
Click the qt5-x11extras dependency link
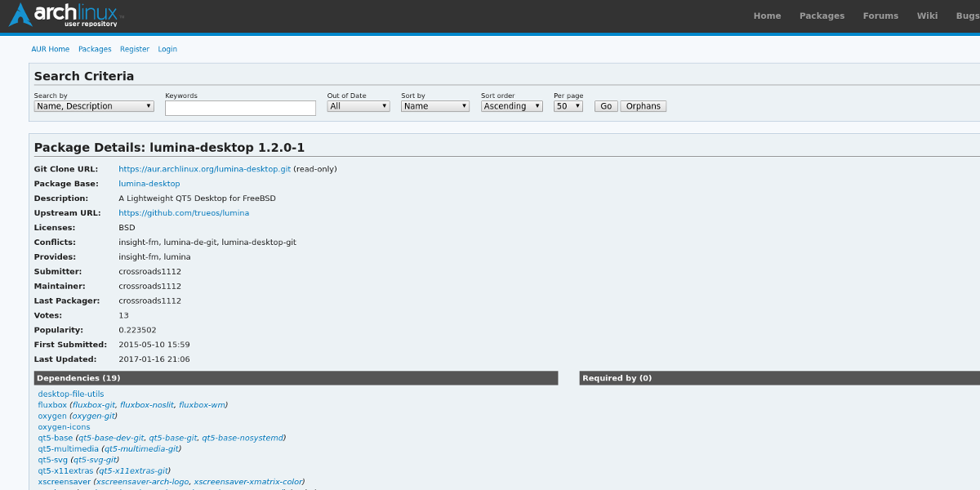pos(65,470)
